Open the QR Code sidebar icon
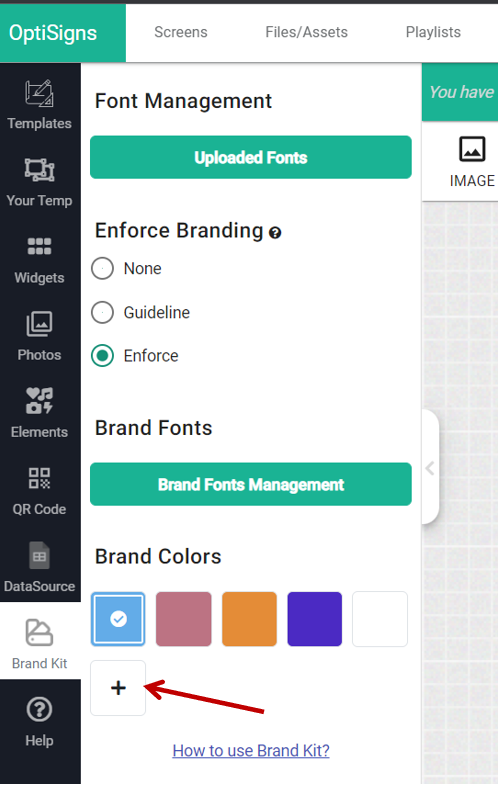This screenshot has width=498, height=788. 39,478
